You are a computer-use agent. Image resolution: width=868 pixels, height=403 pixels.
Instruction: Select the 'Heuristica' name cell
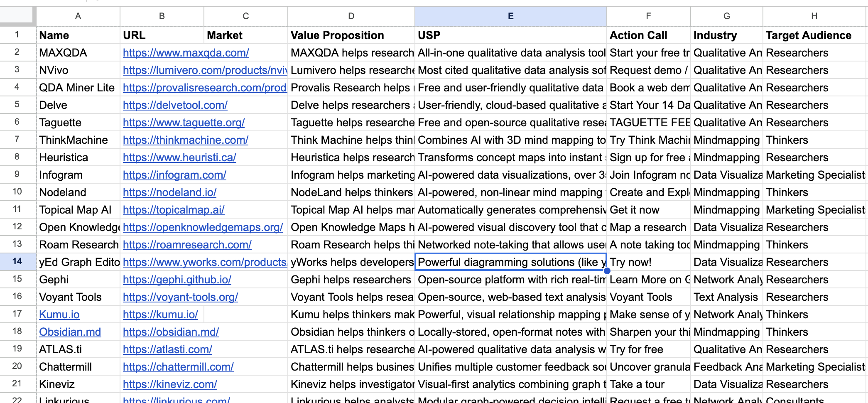(x=78, y=157)
